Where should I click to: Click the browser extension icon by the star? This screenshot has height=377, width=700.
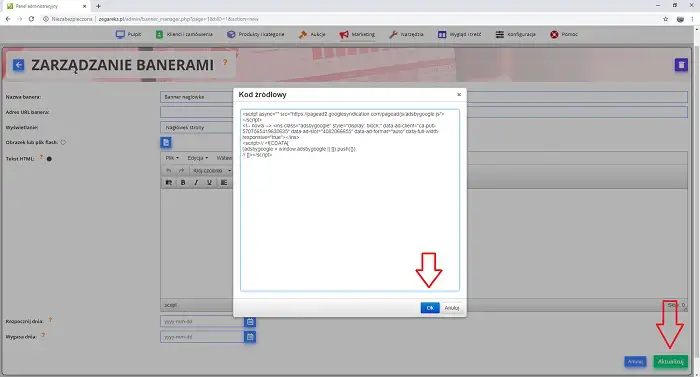pyautogui.click(x=680, y=19)
